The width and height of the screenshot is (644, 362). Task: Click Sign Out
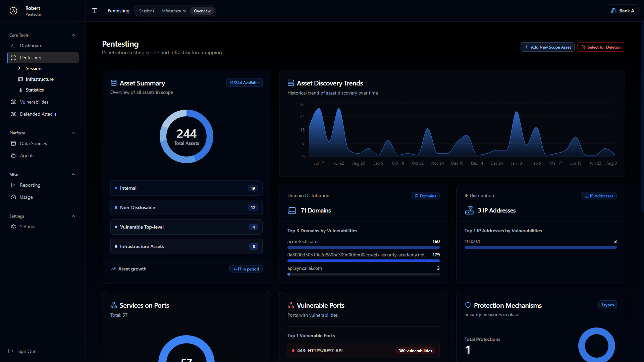[22, 351]
